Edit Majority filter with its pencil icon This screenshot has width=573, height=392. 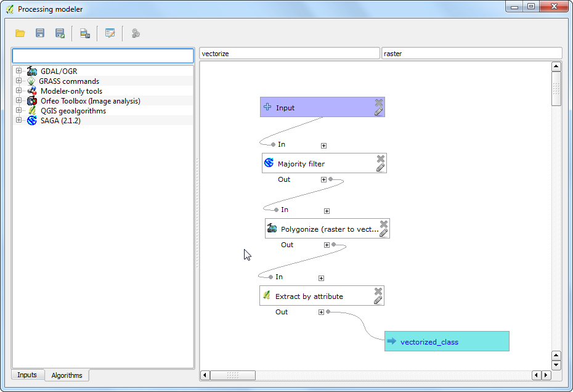380,168
